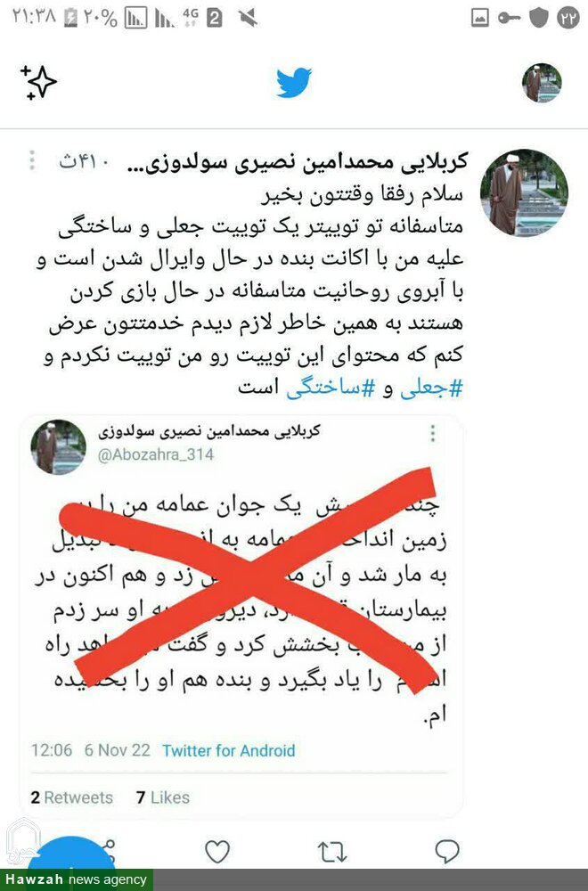Tap the sparkle timeline-options icon
The width and height of the screenshot is (588, 891).
tap(38, 82)
